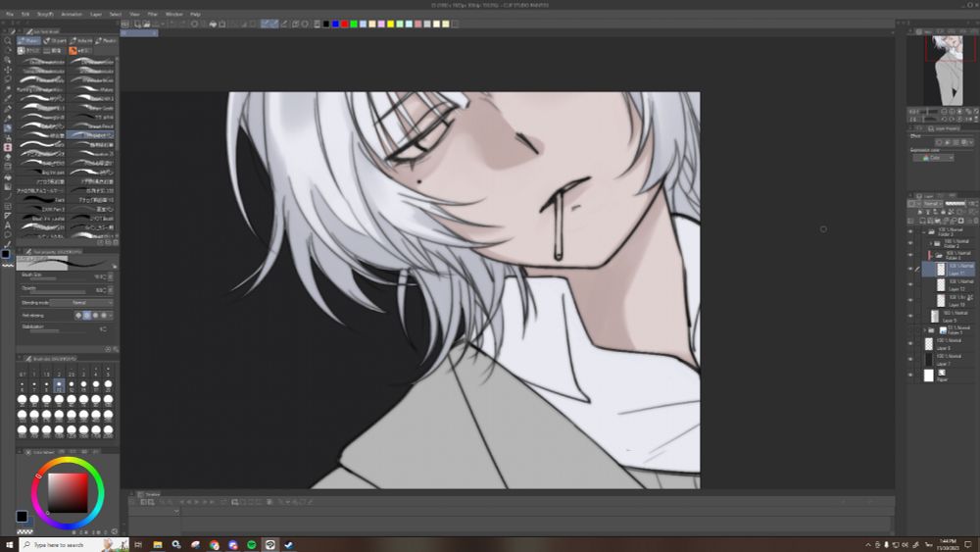The image size is (980, 552).
Task: Select the pink Decoration tool
Action: click(x=8, y=147)
